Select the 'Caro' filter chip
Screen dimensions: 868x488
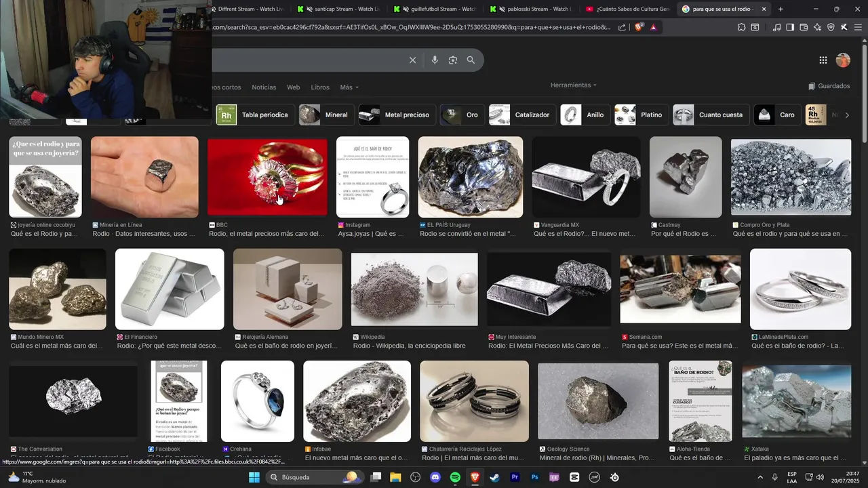(x=778, y=115)
